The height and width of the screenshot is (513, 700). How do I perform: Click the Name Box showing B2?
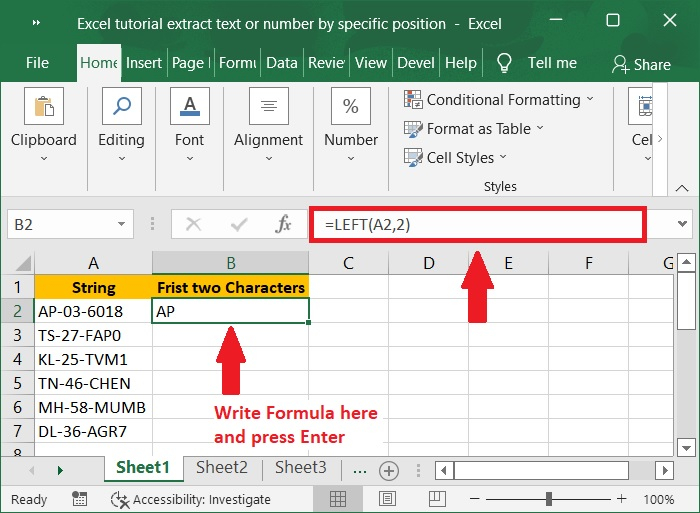coord(62,224)
